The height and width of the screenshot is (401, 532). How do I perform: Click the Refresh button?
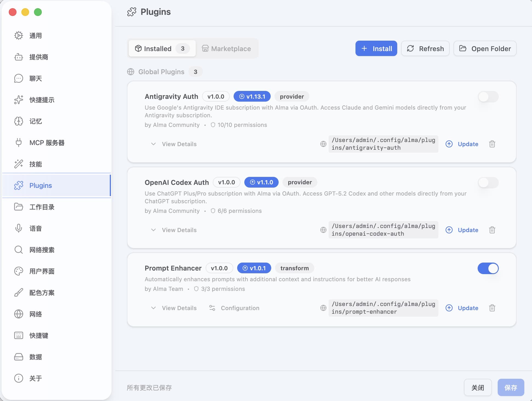pyautogui.click(x=425, y=49)
